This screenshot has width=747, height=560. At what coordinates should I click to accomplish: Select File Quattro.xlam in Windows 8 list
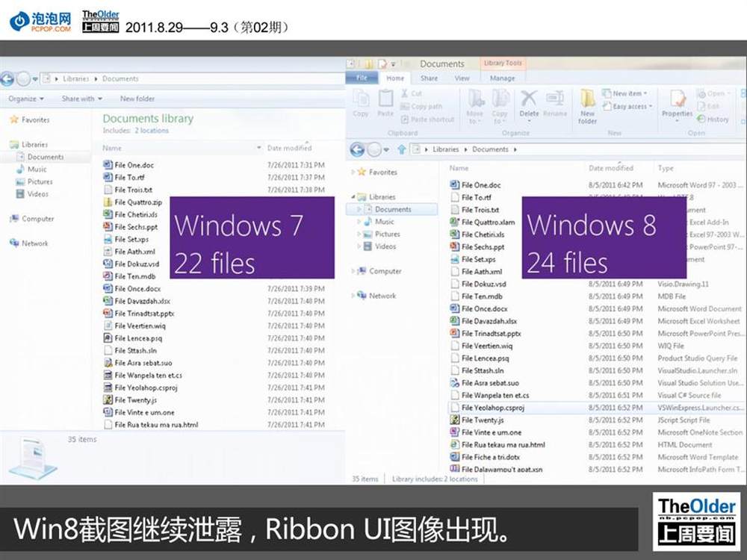click(x=482, y=222)
